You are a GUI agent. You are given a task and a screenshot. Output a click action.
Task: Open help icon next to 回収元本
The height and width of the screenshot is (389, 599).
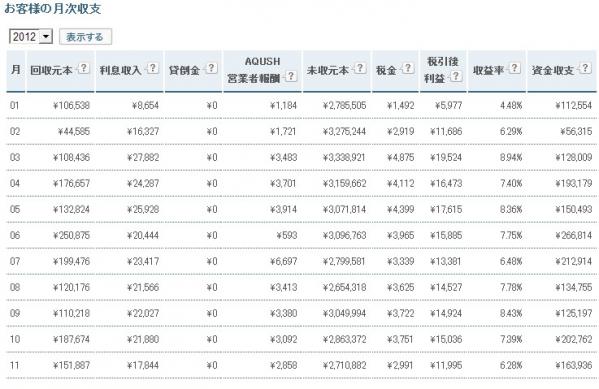(84, 68)
